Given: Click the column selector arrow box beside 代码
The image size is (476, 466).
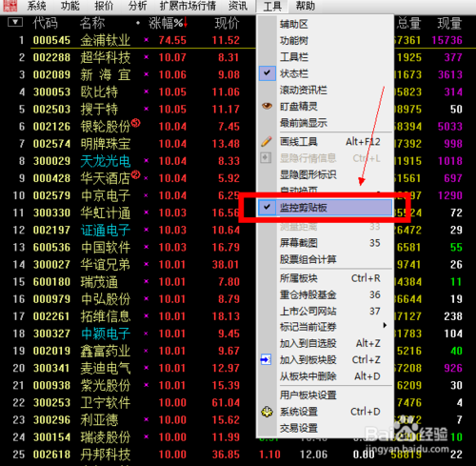Looking at the screenshot, I should pos(15,22).
